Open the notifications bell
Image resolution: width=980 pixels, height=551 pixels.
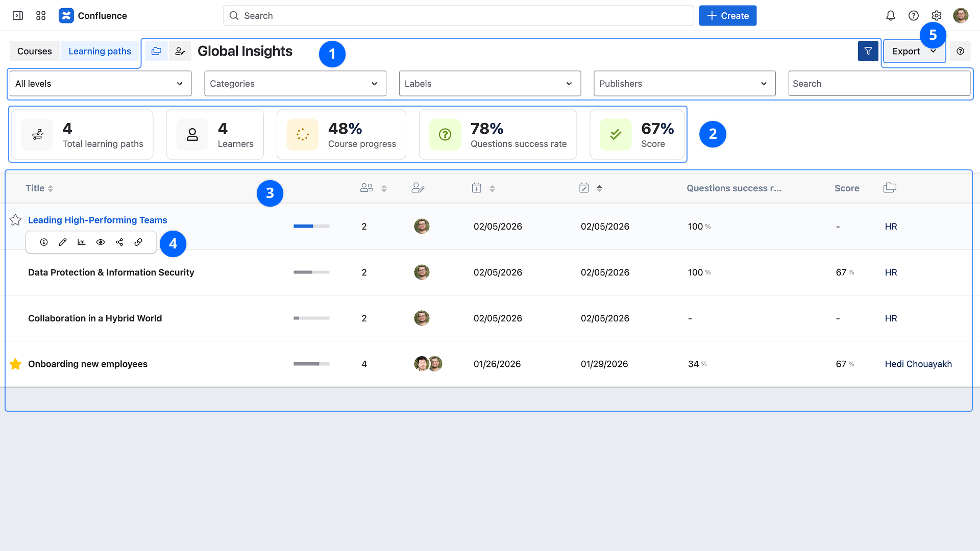click(x=890, y=16)
